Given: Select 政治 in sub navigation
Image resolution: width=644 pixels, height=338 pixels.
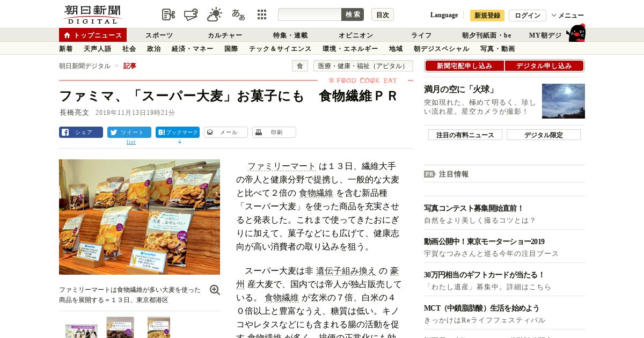Looking at the screenshot, I should (153, 48).
